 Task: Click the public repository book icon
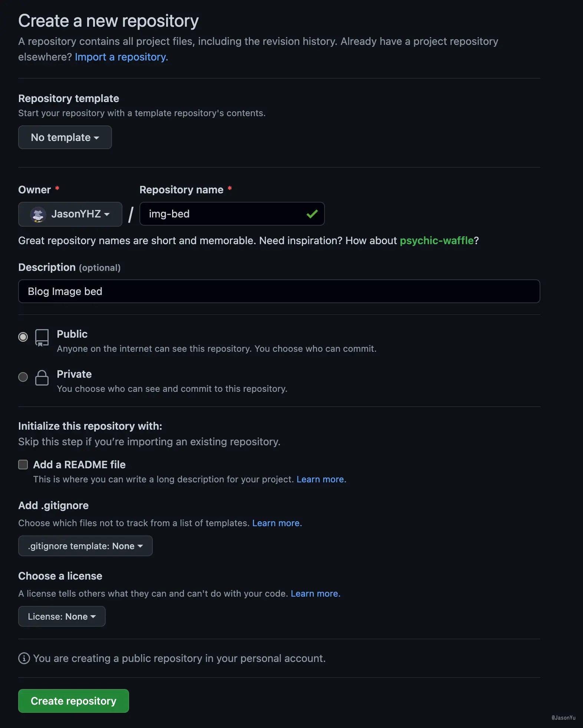(42, 338)
